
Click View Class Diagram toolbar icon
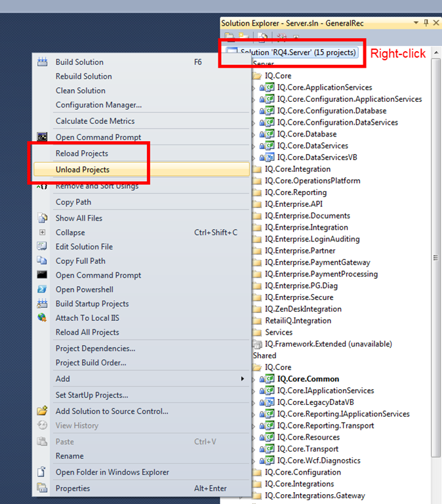282,37
